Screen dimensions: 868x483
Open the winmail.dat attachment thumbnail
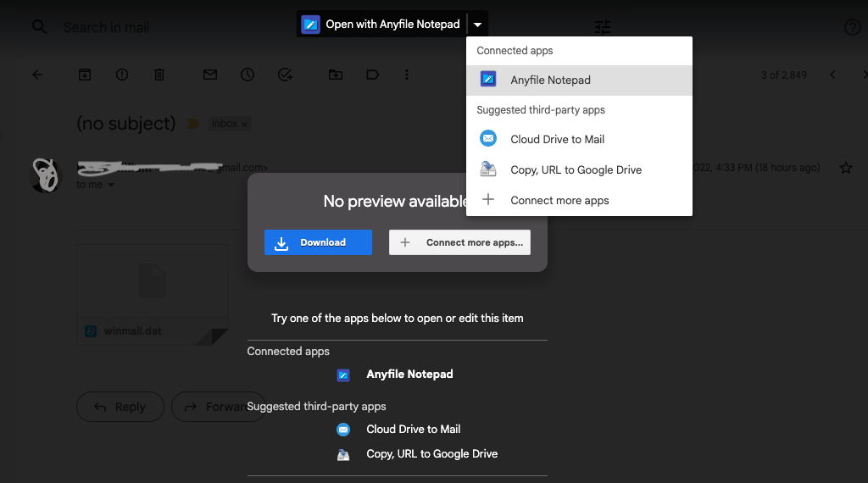click(153, 295)
